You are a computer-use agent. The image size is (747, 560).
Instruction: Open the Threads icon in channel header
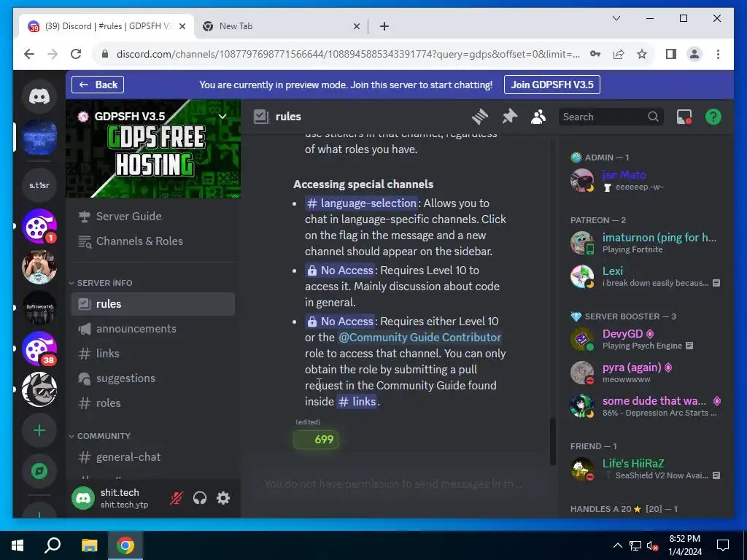(x=480, y=117)
